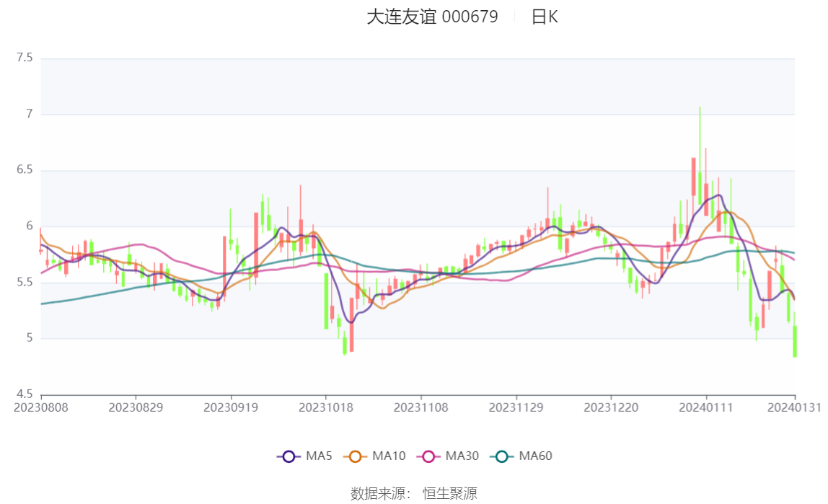Viewport: 828px width, 504px height.
Task: Toggle the MA5 legend marker
Action: [304, 456]
